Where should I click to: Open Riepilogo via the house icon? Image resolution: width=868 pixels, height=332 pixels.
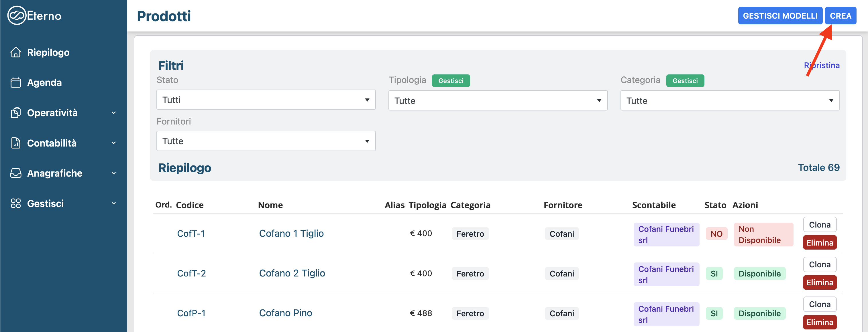15,53
